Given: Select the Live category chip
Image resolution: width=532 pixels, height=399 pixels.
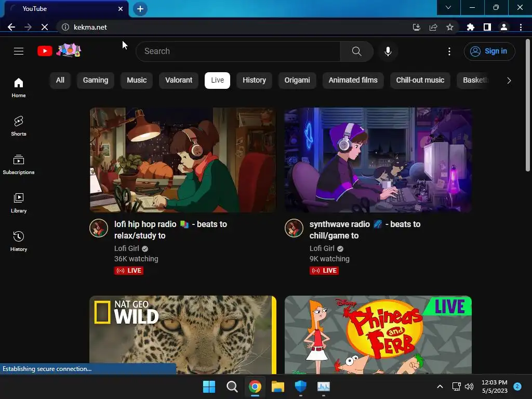Looking at the screenshot, I should tap(218, 81).
